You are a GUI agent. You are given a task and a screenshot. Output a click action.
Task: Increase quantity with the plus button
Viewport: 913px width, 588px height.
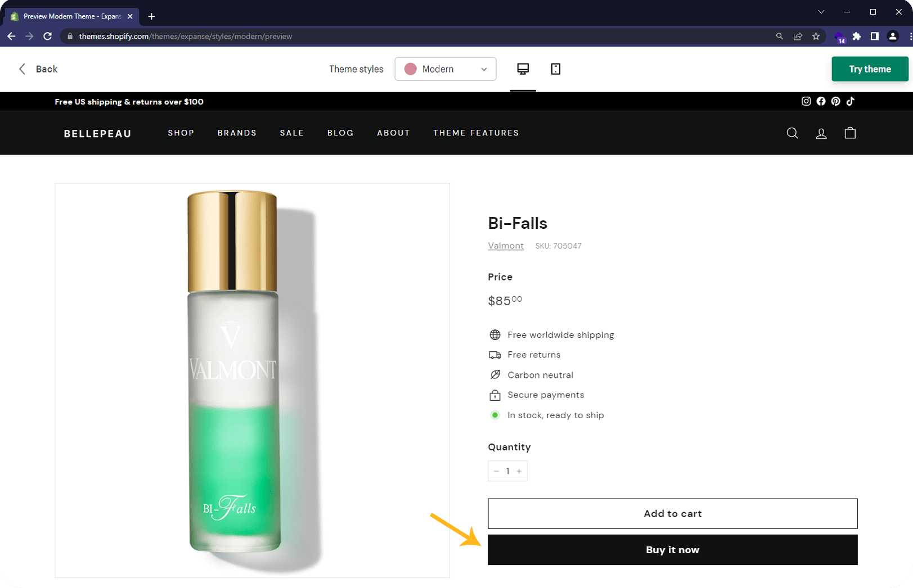pyautogui.click(x=519, y=471)
